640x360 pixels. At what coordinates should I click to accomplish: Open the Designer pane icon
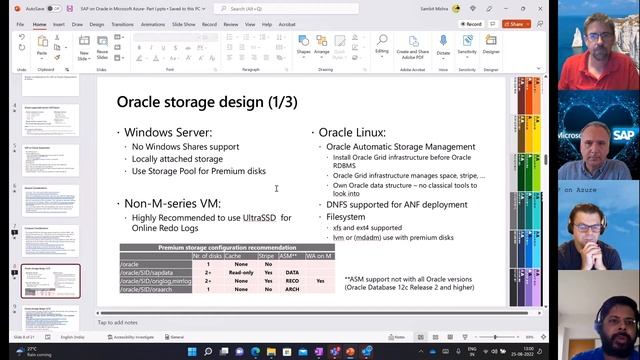click(491, 41)
